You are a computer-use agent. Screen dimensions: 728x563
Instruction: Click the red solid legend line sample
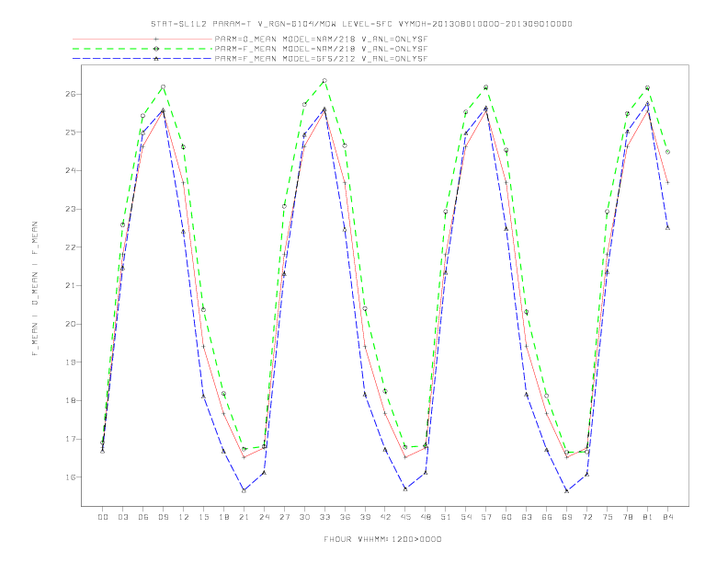[x=142, y=39]
